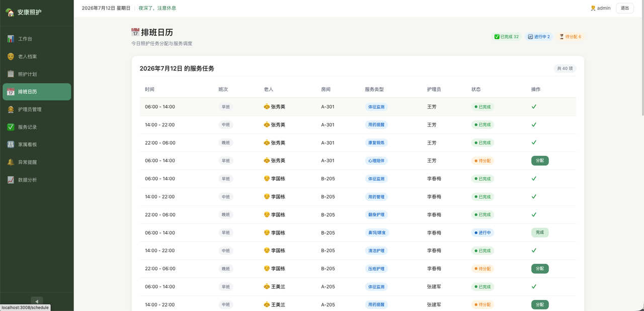Click checkmark for 李国栋 清洁护理 row

point(534,250)
